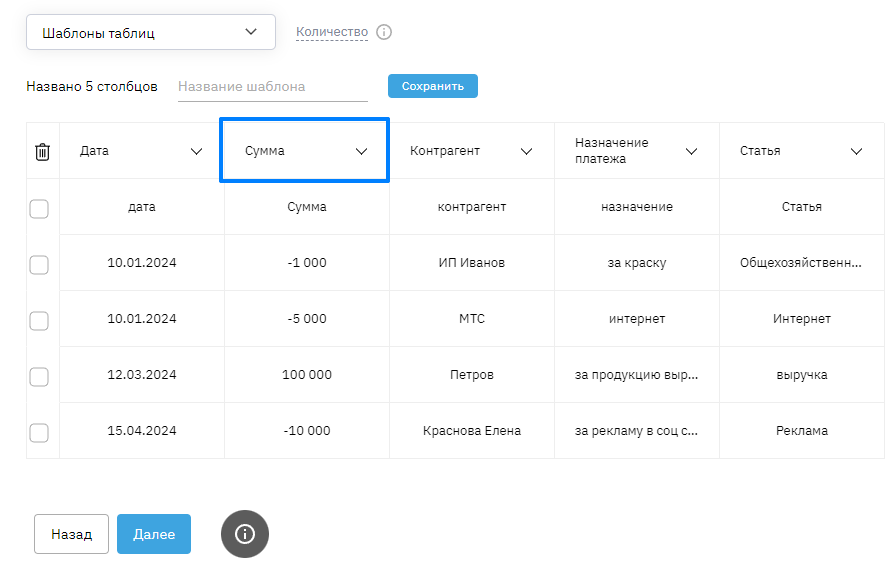Click the Количество dotted link
The width and height of the screenshot is (885, 571).
332,32
